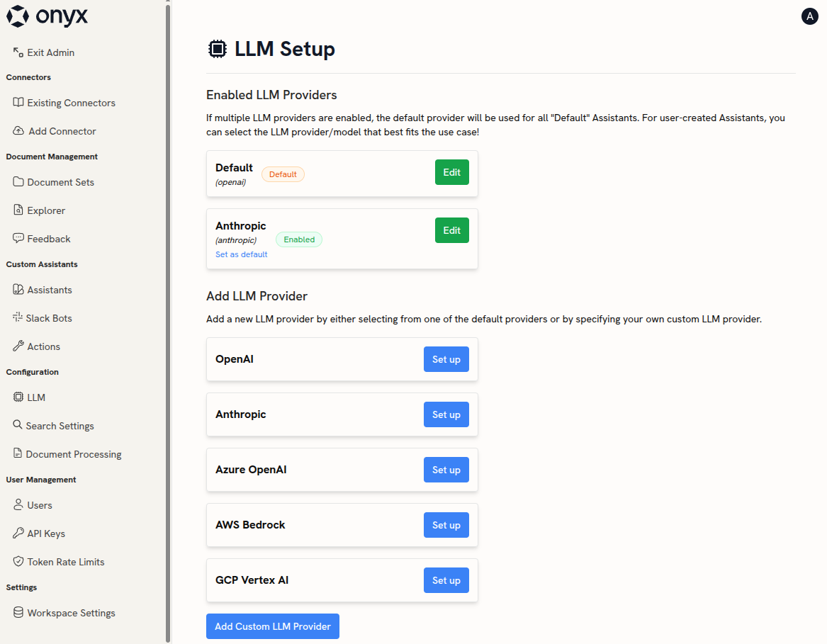Click Add Custom LLM Provider button

273,626
